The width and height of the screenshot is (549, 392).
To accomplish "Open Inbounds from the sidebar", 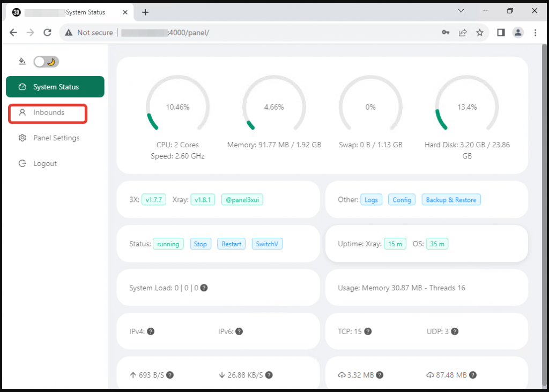I will click(48, 113).
